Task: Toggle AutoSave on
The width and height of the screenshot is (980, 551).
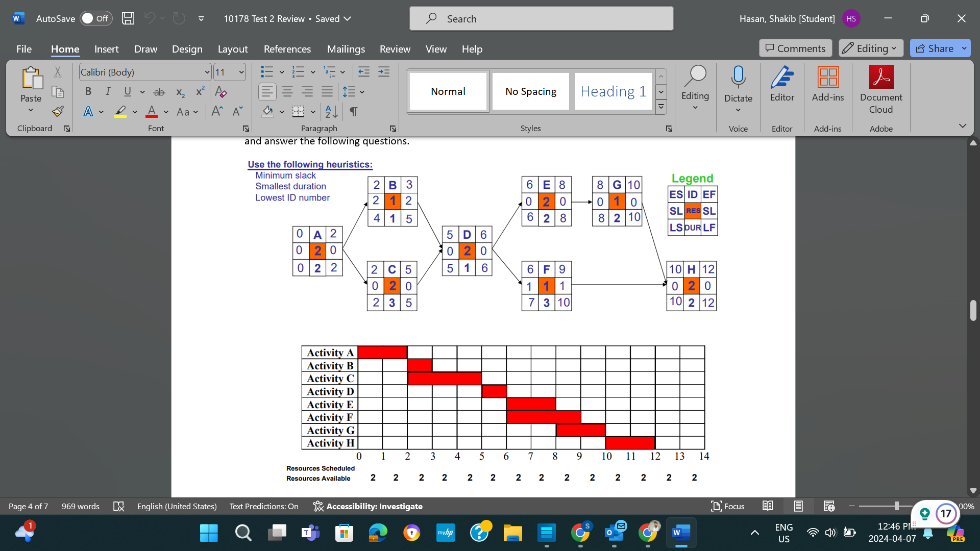Action: 96,18
